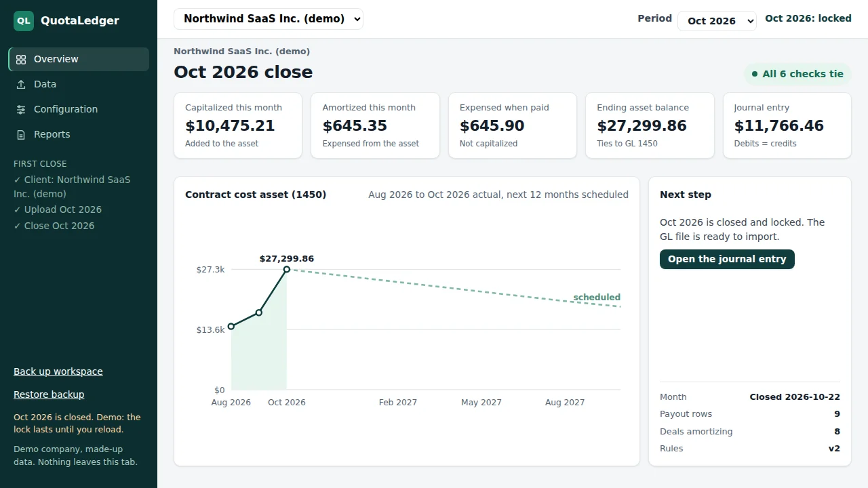The width and height of the screenshot is (868, 488).
Task: Click the Ending asset balance $27,299.86 card
Action: pyautogui.click(x=650, y=126)
